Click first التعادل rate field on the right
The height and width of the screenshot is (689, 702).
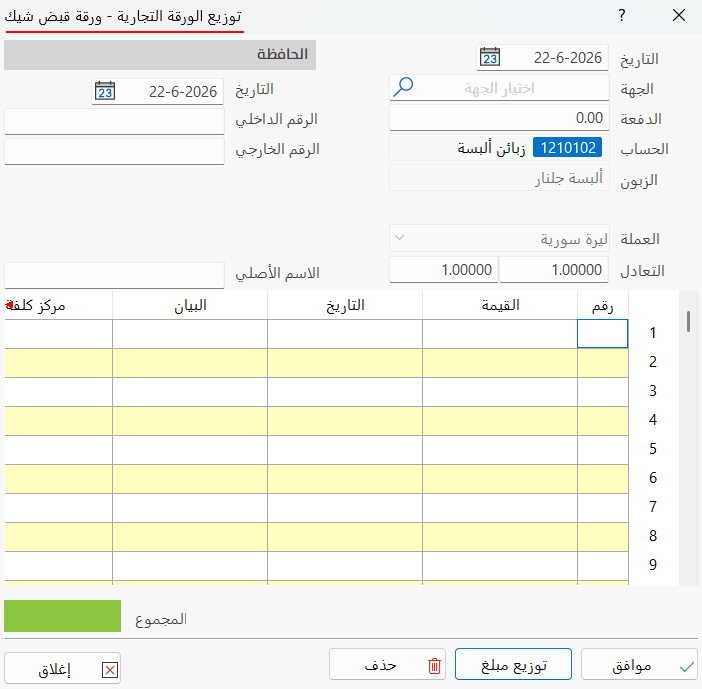554,270
